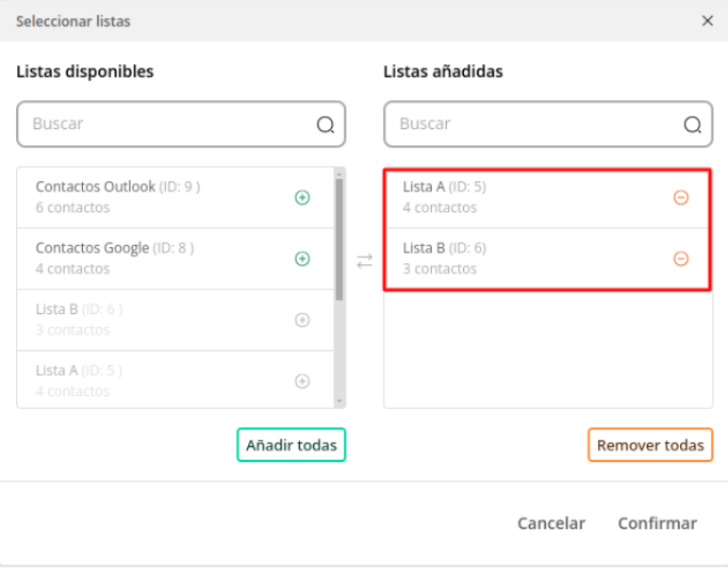The width and height of the screenshot is (728, 576).
Task: Click the Añadir todas button
Action: (x=291, y=445)
